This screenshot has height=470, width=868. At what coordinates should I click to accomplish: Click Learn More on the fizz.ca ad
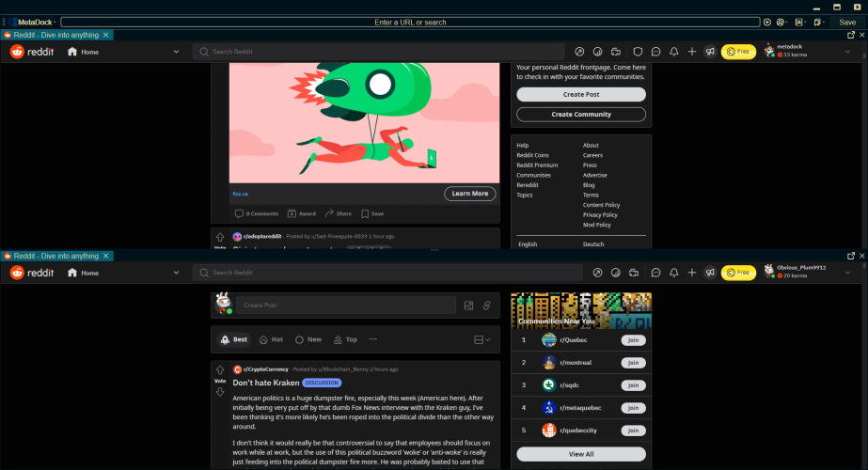[x=470, y=194]
